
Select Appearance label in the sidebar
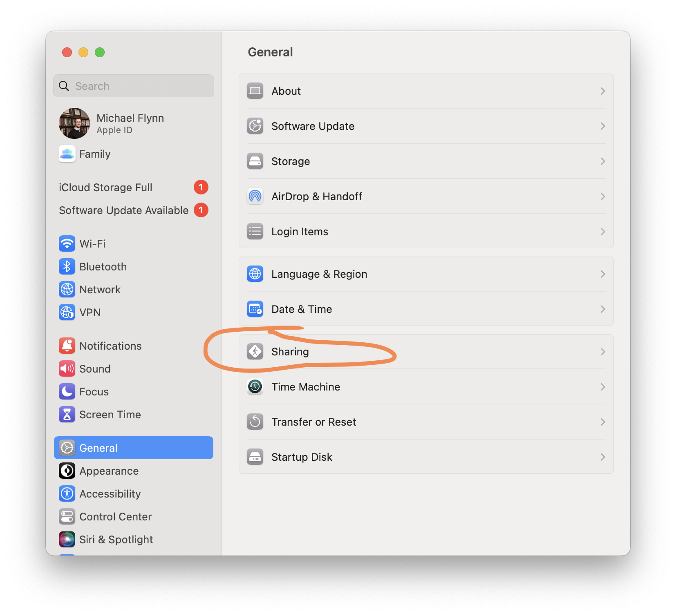109,471
